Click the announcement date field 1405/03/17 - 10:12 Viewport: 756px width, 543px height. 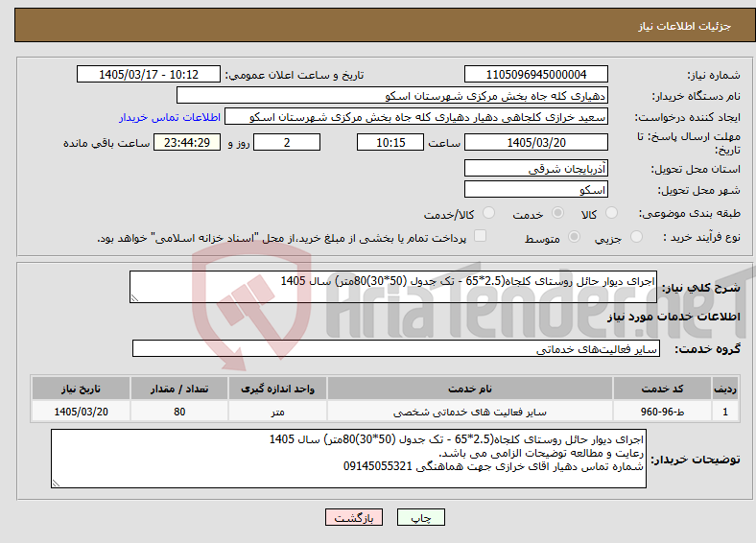coord(149,74)
